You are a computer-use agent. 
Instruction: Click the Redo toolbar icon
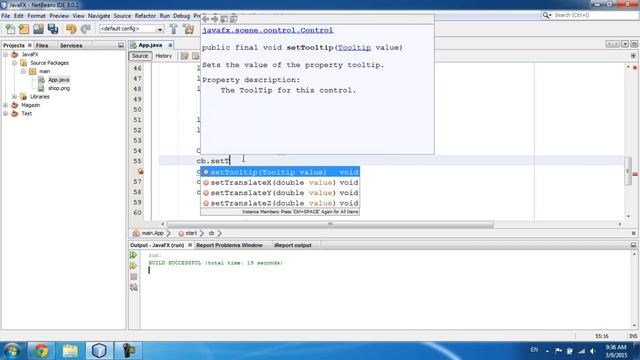[x=85, y=29]
